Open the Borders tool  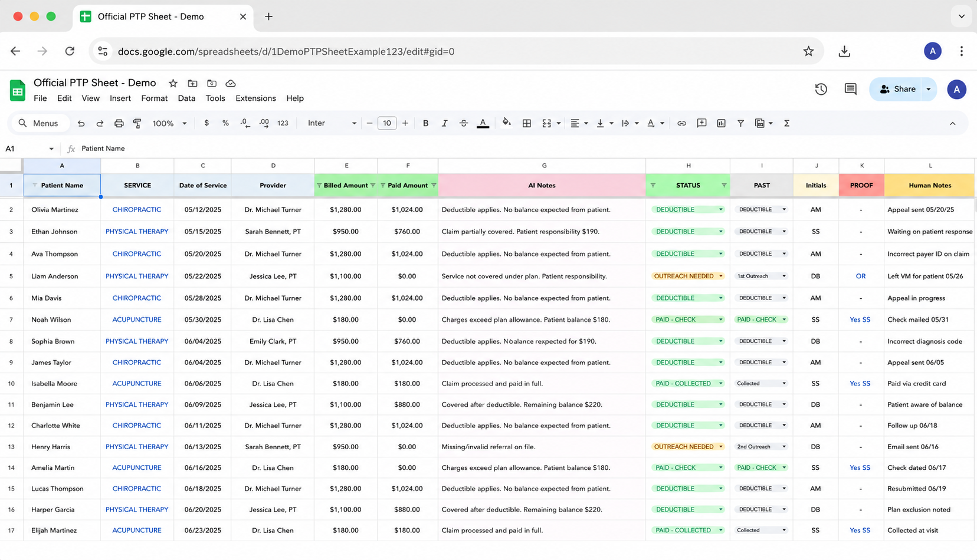527,123
